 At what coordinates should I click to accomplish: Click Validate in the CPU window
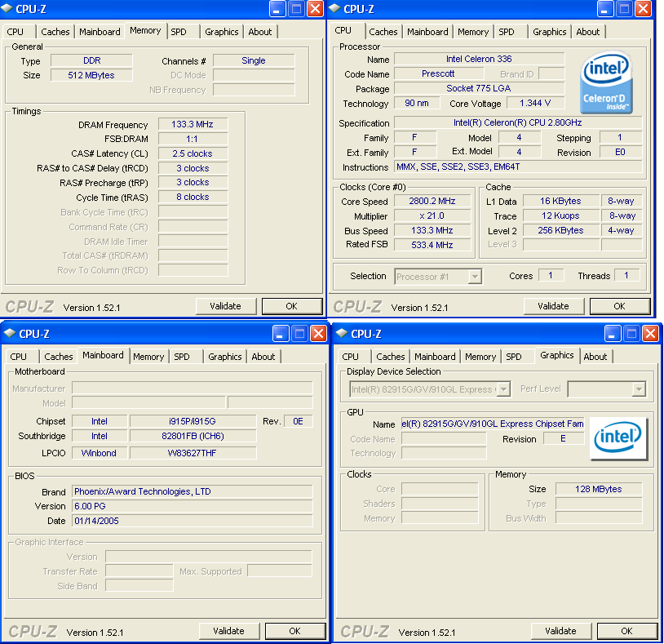[554, 306]
